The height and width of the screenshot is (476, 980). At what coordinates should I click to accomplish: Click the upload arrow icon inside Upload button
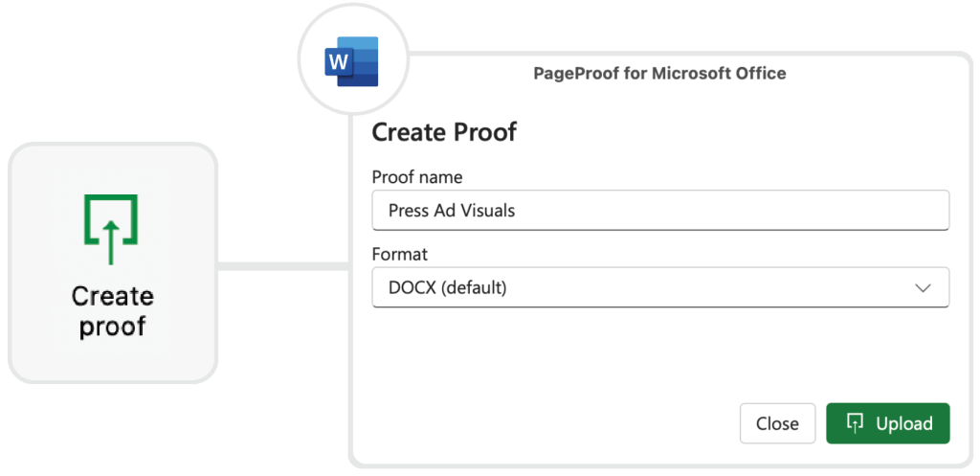pyautogui.click(x=856, y=423)
